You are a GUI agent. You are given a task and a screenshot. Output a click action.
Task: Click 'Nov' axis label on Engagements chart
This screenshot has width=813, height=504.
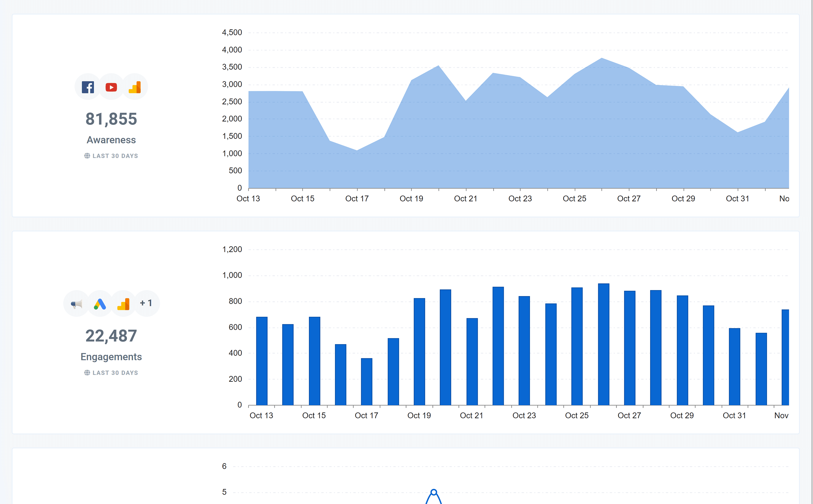tap(781, 415)
